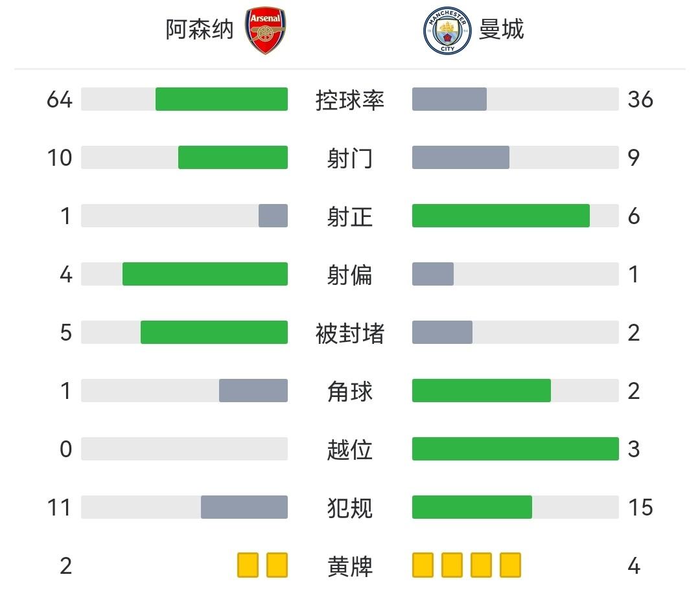Click Manchester City's green 射正 bar
This screenshot has height=590, width=700.
point(500,216)
